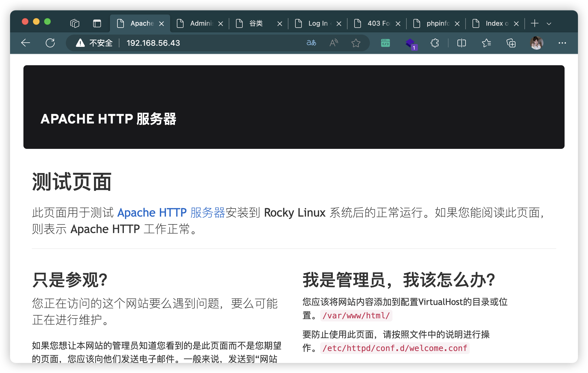Toggle split screen view icon

461,43
